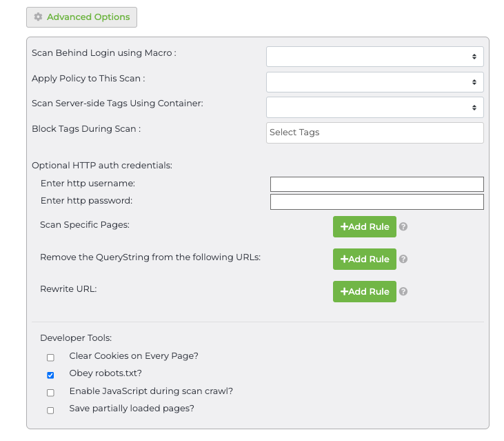Expand Scan Server-side Tags Using Container dropdown
504x441 pixels.
[x=374, y=108]
